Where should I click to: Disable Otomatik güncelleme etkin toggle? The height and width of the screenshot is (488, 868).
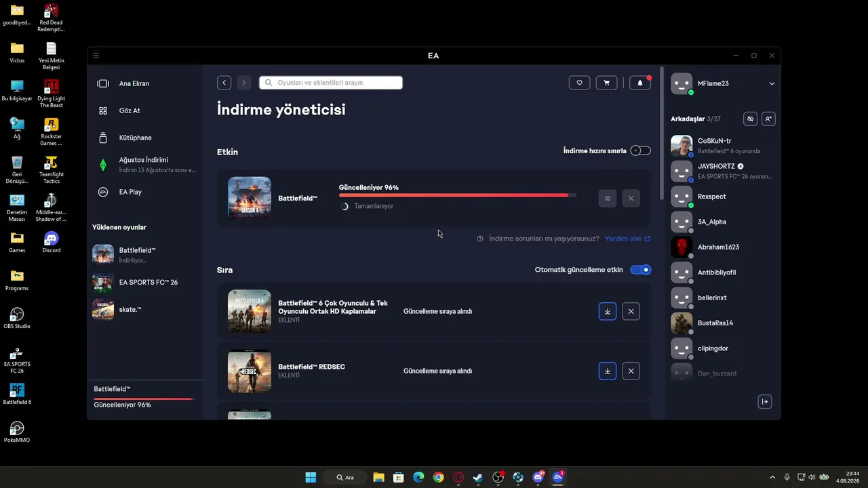coord(640,270)
